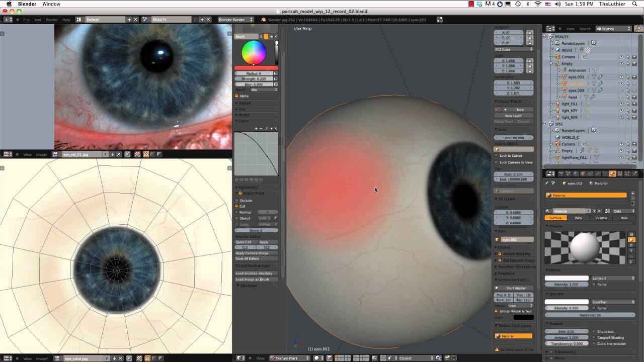The height and width of the screenshot is (362, 644).
Task: Click the outliner search magnifier icon
Action: tap(638, 29)
